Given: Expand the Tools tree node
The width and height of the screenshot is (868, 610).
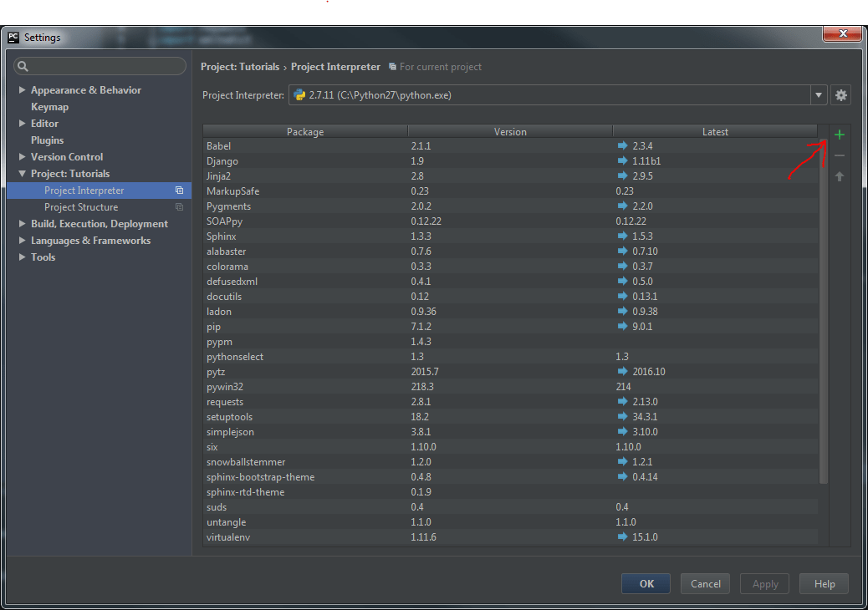Looking at the screenshot, I should tap(22, 257).
